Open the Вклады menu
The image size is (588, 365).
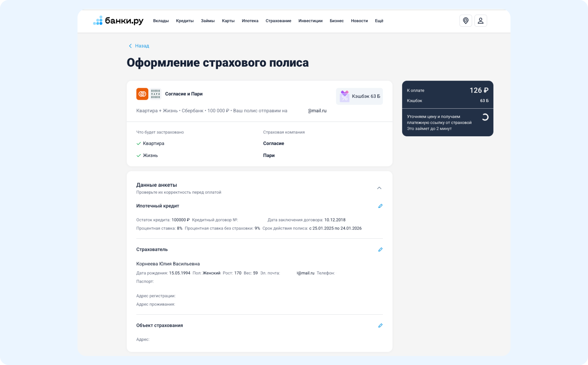[x=161, y=21]
